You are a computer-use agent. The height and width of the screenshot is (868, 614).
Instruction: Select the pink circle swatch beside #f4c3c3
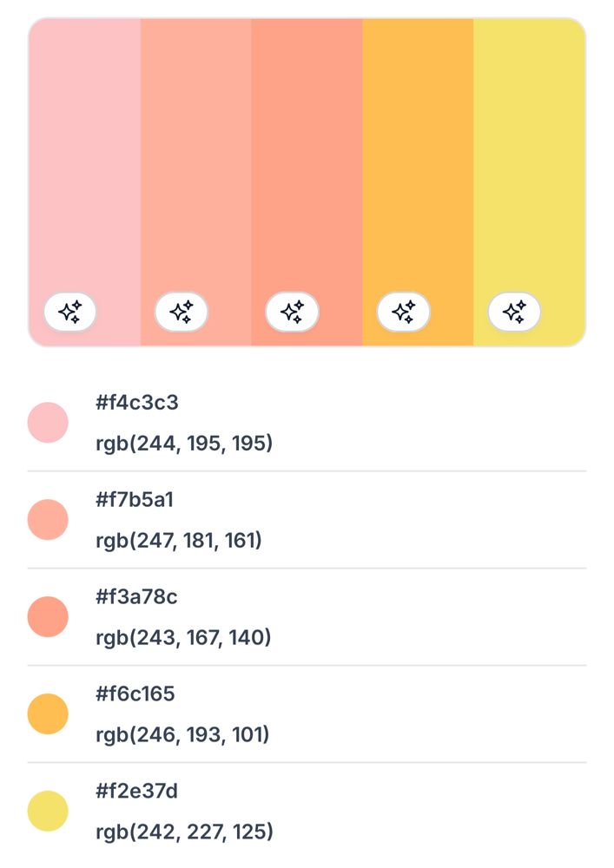(48, 423)
